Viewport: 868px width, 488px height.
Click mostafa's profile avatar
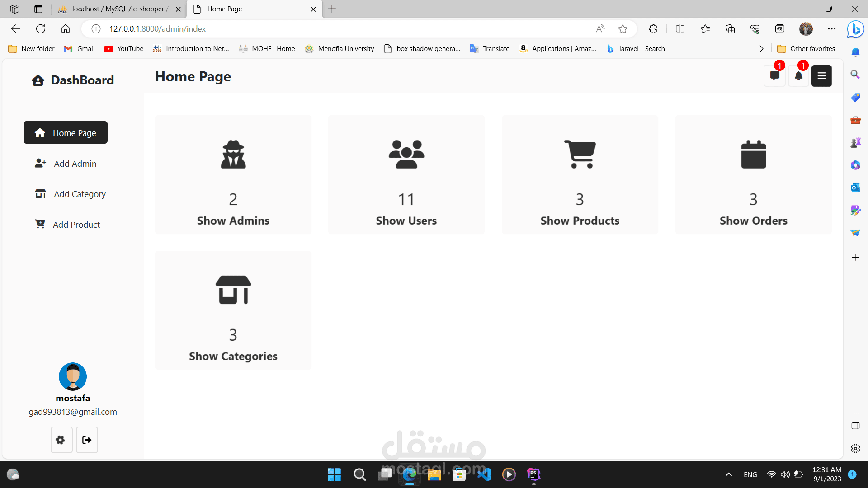[x=73, y=376]
